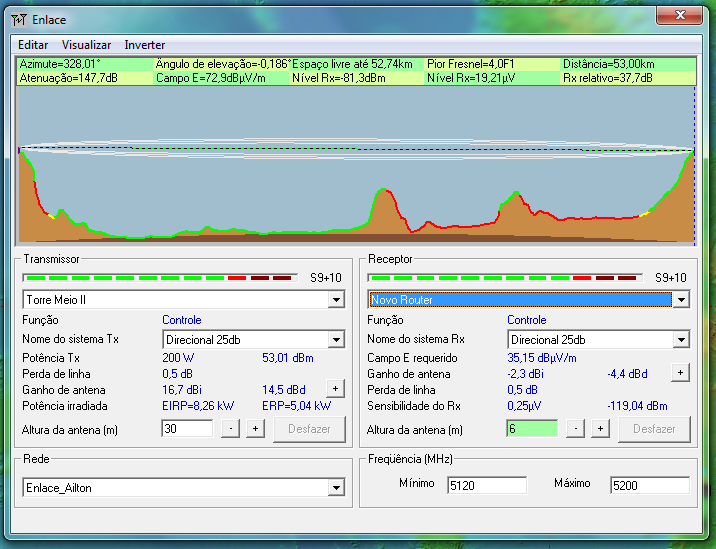The width and height of the screenshot is (716, 549).
Task: Click the 16,7 dBi gain value
Action: (182, 390)
